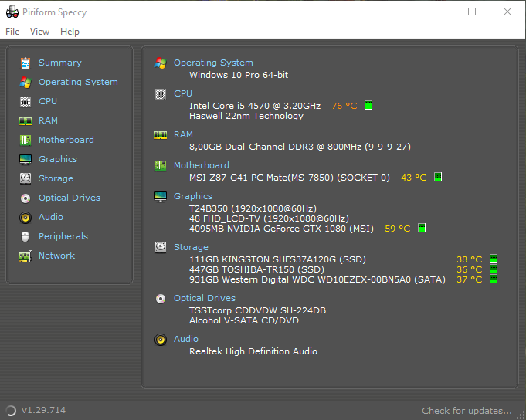Click the Windows flag icon in summary panel
526x420 pixels.
161,63
